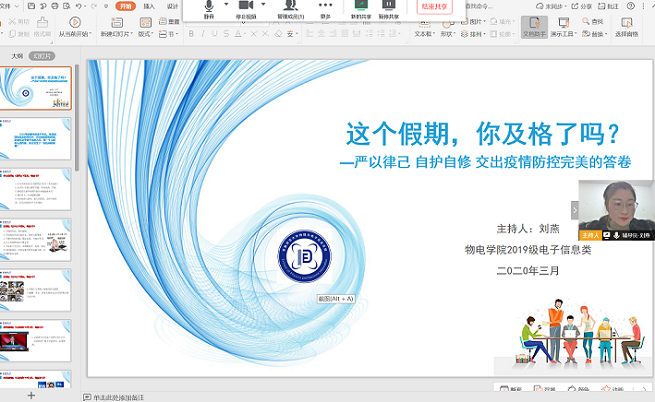Click the save icon in quick access bar
The width and height of the screenshot is (655, 402).
click(x=31, y=6)
